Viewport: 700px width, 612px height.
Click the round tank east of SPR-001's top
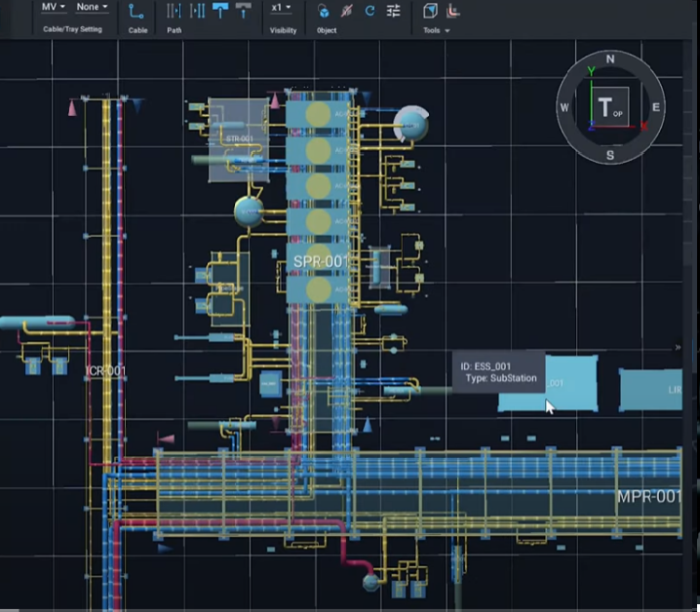pos(411,125)
